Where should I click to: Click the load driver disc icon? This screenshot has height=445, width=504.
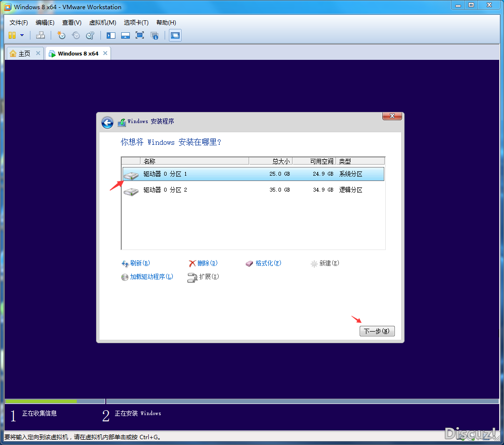click(125, 278)
